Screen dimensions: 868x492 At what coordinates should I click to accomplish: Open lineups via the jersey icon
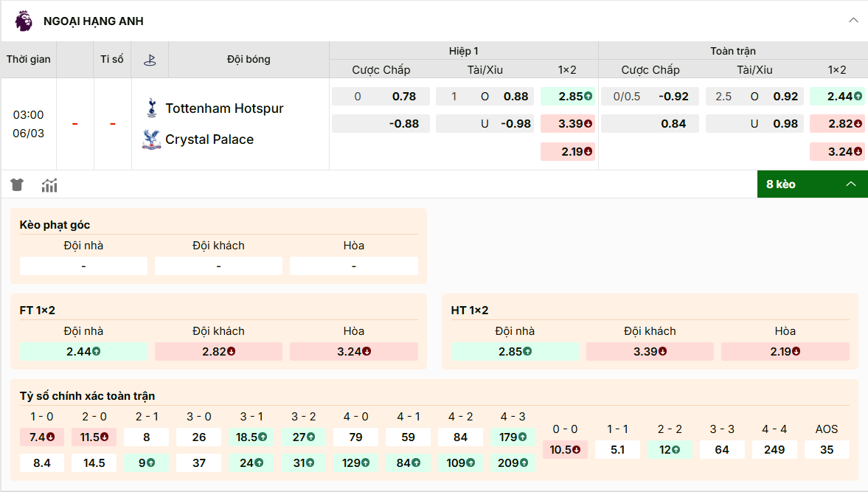click(x=16, y=185)
